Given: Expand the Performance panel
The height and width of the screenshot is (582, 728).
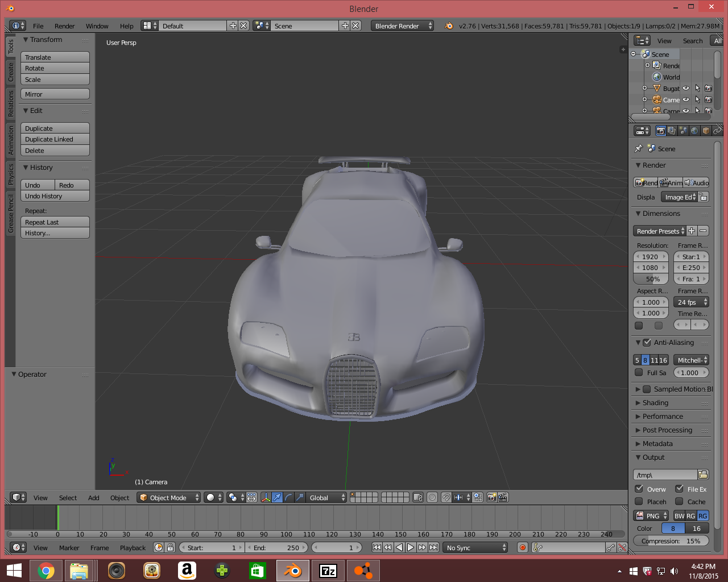Looking at the screenshot, I should (663, 416).
